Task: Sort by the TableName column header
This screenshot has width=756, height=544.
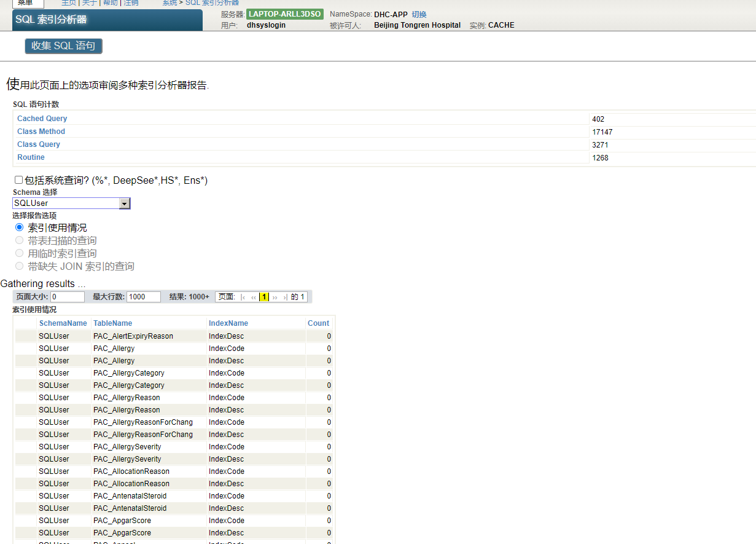Action: click(x=112, y=323)
